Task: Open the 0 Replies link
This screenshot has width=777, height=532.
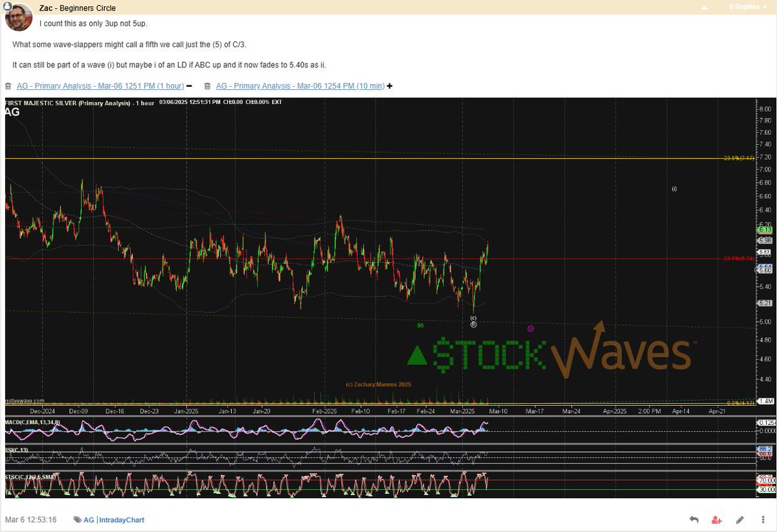Action: [x=748, y=6]
